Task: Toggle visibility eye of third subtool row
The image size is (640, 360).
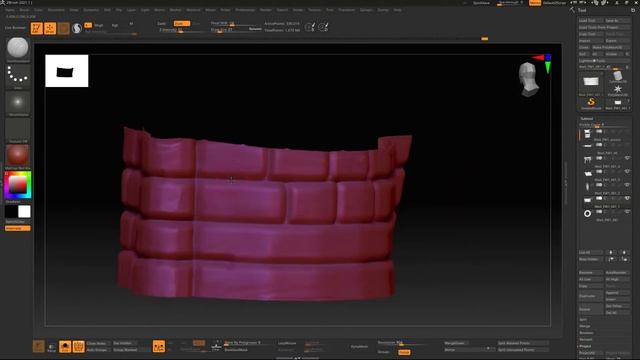Action: 627,158
